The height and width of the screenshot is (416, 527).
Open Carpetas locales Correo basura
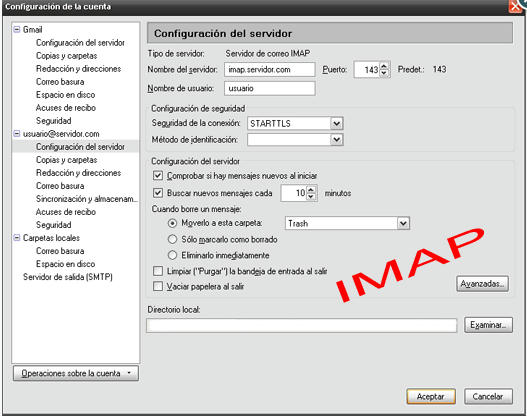pos(60,251)
